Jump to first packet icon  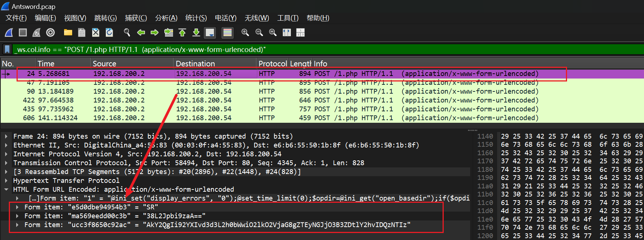point(182,33)
